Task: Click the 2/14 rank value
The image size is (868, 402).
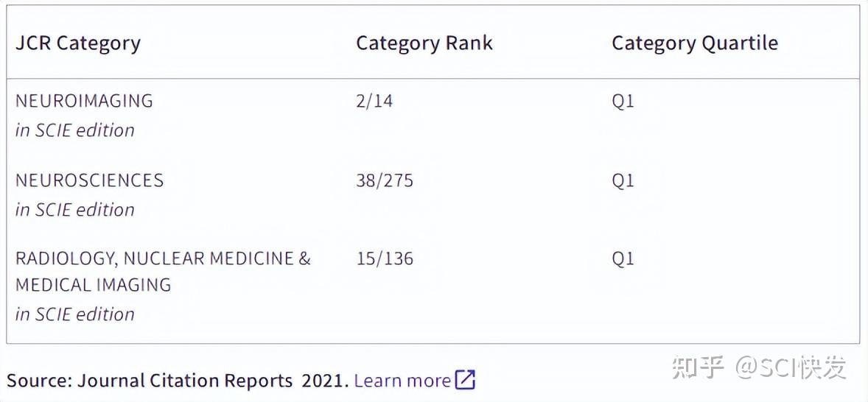Action: coord(374,101)
